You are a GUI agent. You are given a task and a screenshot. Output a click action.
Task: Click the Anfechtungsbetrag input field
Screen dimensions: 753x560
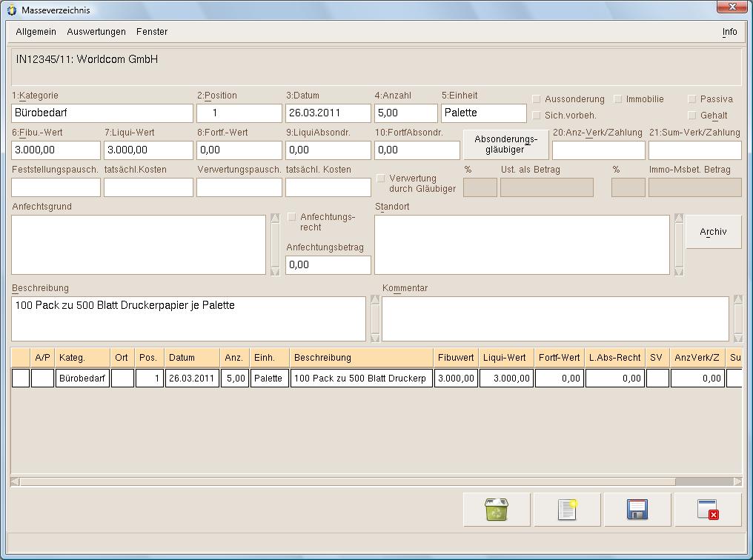pyautogui.click(x=328, y=265)
